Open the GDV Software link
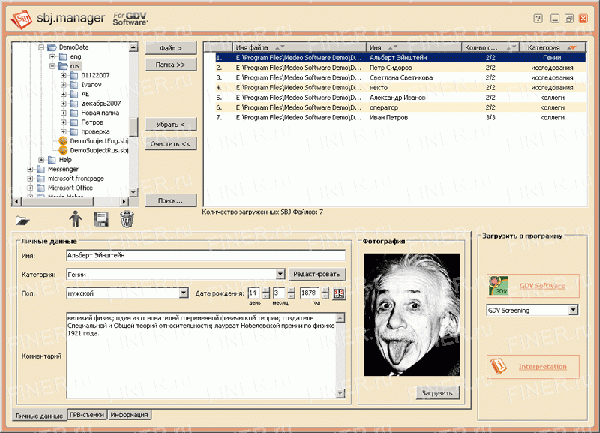Viewport: 600px width, 433px height. point(542,286)
